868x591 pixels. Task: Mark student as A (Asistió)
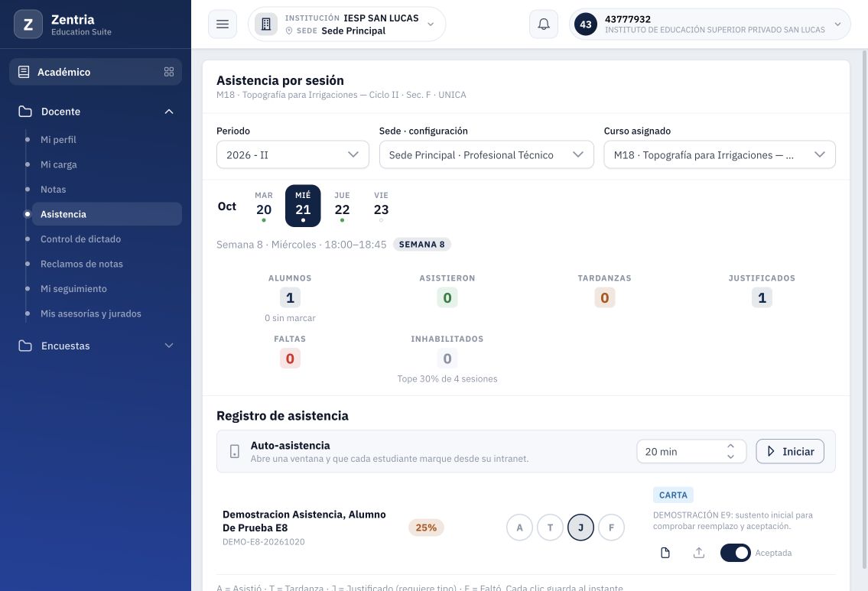coord(519,528)
